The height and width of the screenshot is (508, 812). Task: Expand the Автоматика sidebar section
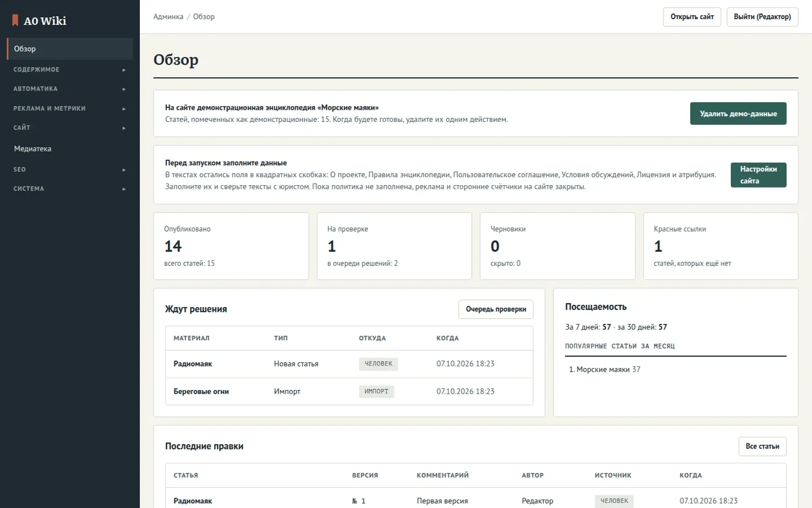click(70, 89)
